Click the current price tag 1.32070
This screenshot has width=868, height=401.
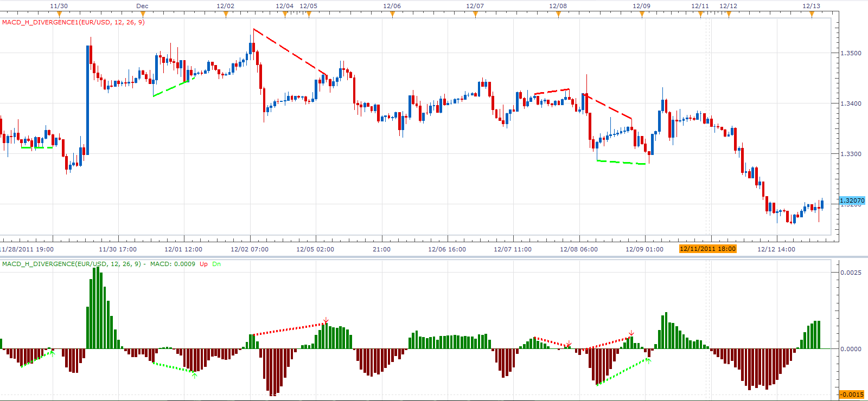coord(852,200)
